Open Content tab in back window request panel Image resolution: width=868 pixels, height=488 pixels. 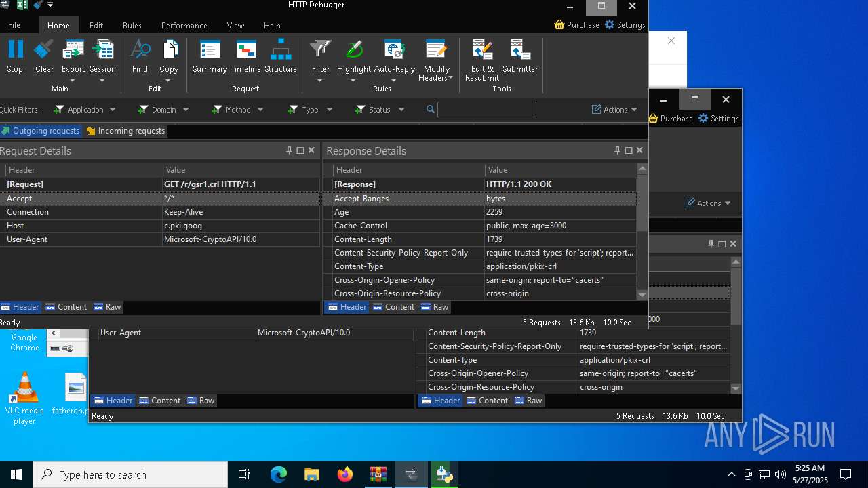coord(159,401)
